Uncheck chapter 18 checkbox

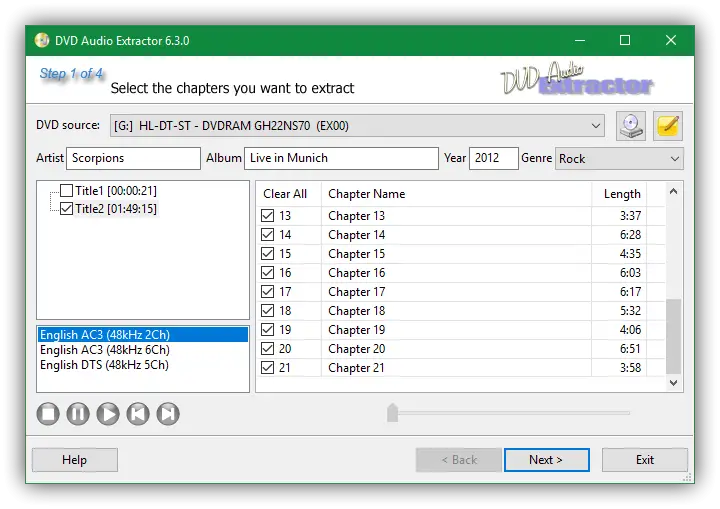pos(267,311)
